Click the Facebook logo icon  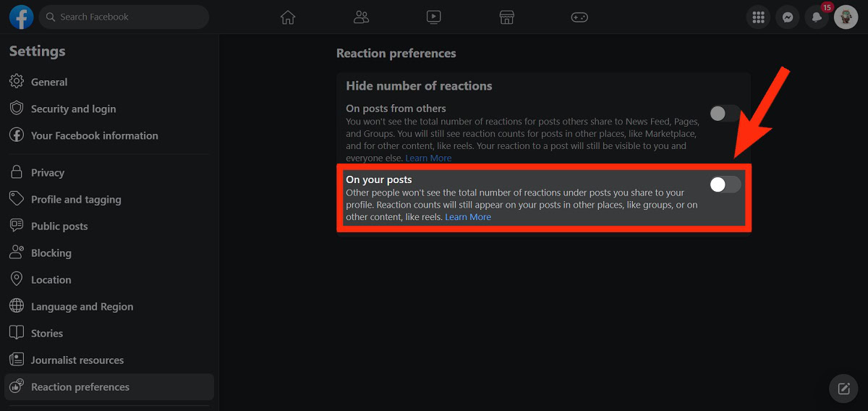(21, 17)
